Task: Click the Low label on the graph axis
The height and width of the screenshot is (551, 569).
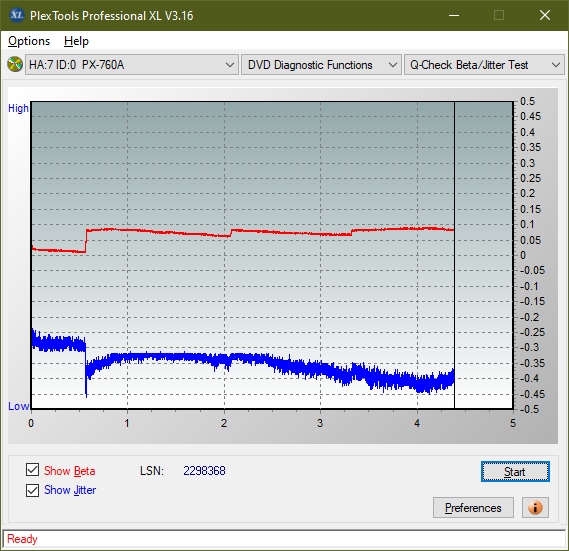Action: pyautogui.click(x=19, y=406)
